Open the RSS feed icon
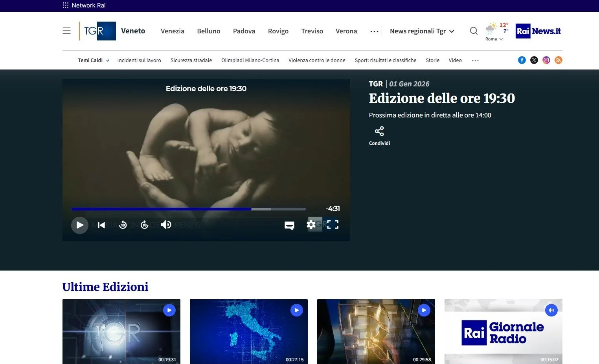Screen dimensions: 599x364 [559, 60]
